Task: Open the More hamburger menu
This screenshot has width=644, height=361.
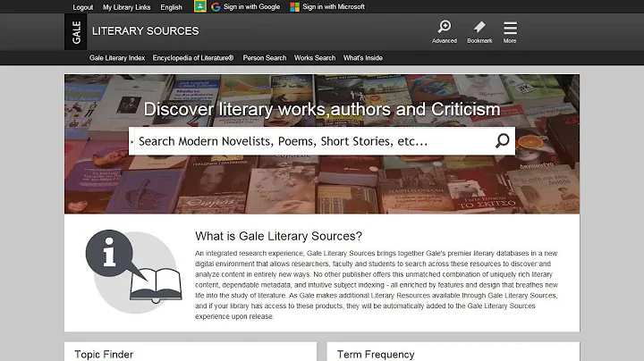Action: (x=510, y=28)
